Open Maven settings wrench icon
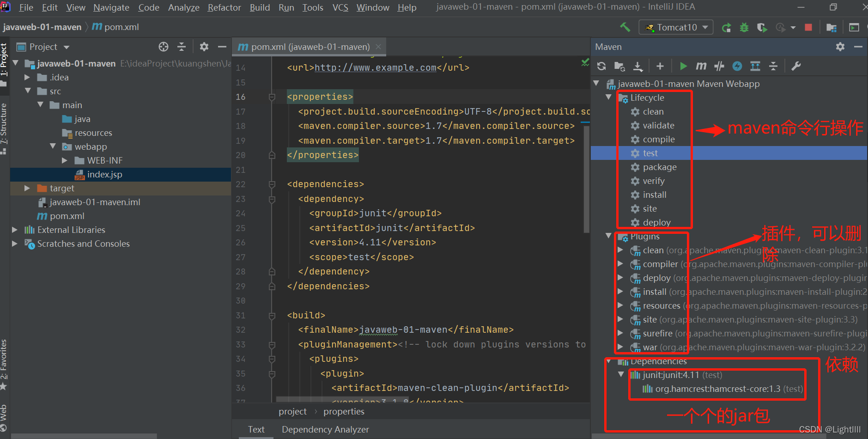 coord(796,66)
